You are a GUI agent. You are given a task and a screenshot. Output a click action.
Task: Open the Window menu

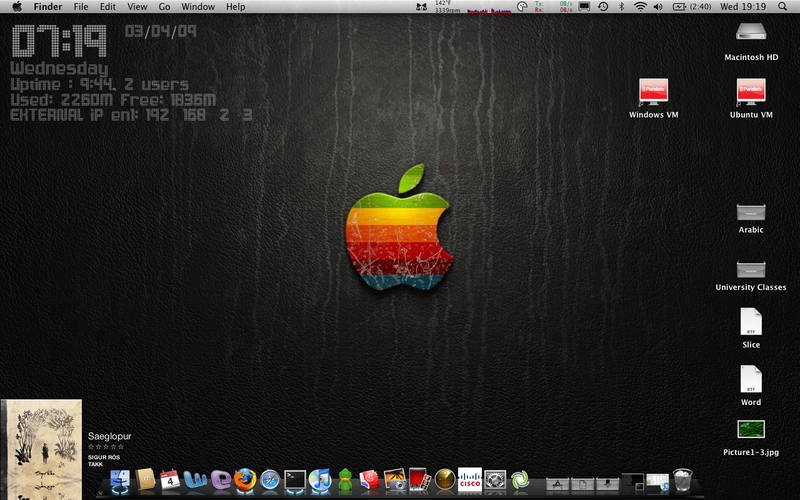pos(198,7)
